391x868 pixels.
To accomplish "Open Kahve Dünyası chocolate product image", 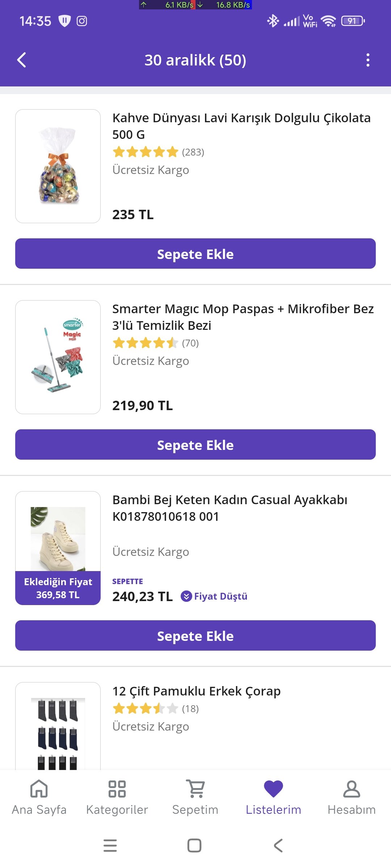I will pos(58,166).
